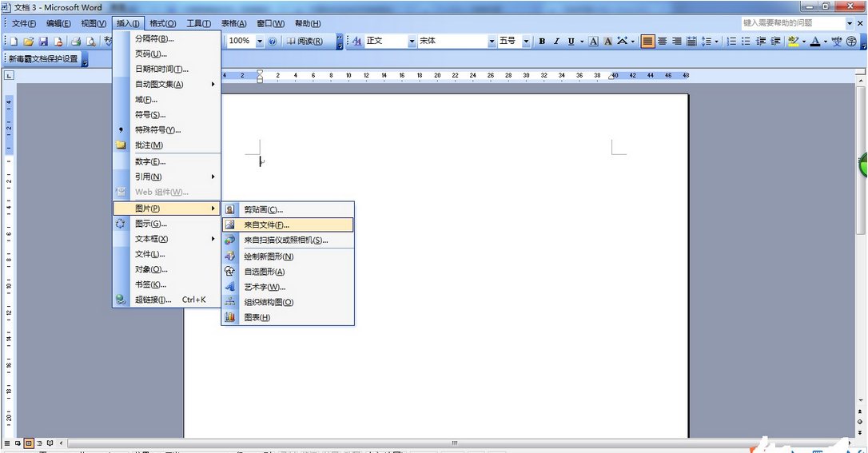Open the underline style dropdown arrow

click(582, 42)
